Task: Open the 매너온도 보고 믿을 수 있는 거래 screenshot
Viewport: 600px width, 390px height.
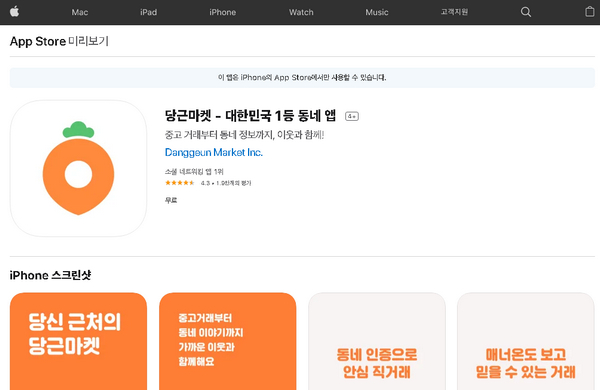Action: coord(526,341)
